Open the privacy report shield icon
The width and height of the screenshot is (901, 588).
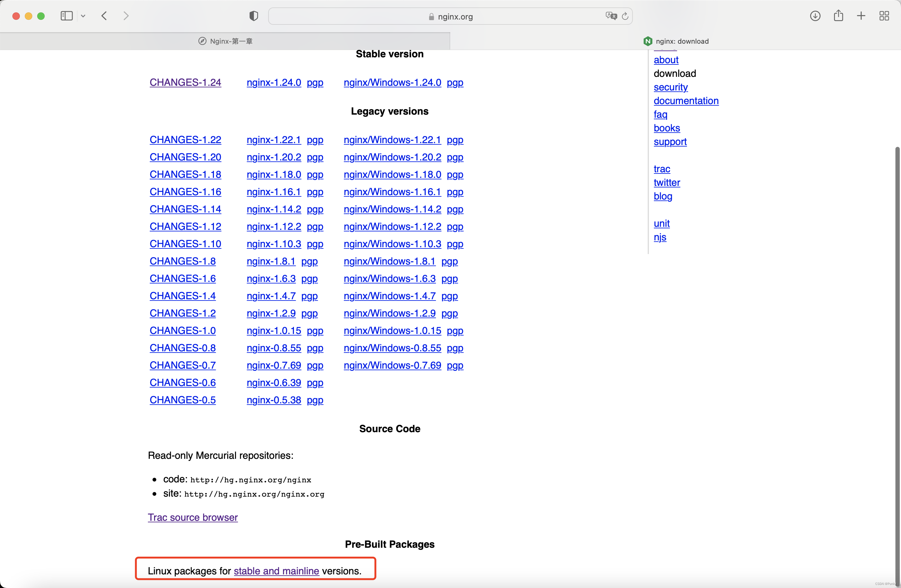[254, 16]
